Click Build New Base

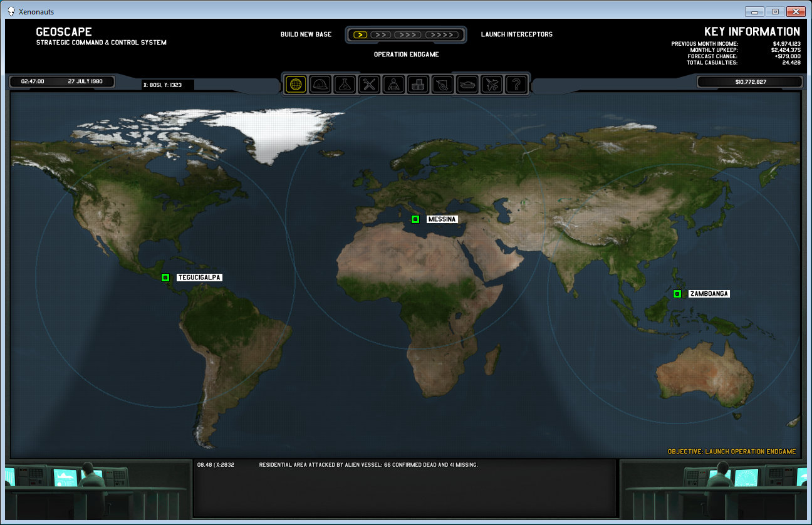(306, 34)
